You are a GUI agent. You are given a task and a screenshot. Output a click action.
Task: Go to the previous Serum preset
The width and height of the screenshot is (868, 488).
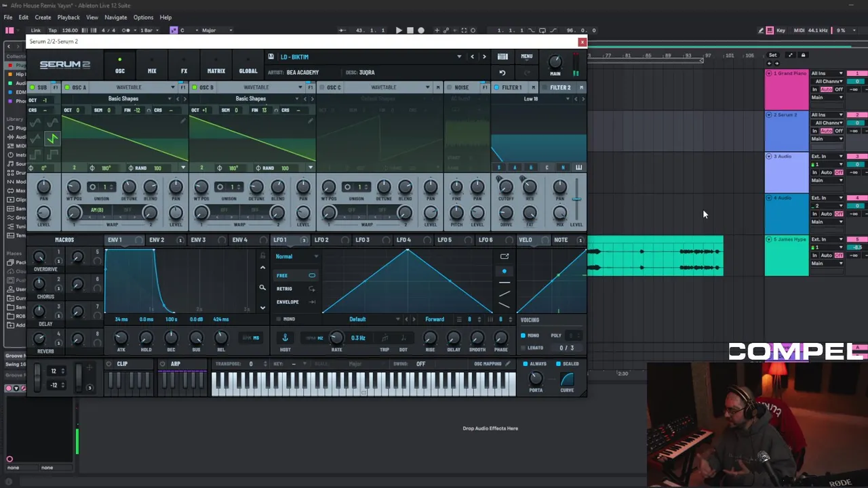[x=473, y=57]
